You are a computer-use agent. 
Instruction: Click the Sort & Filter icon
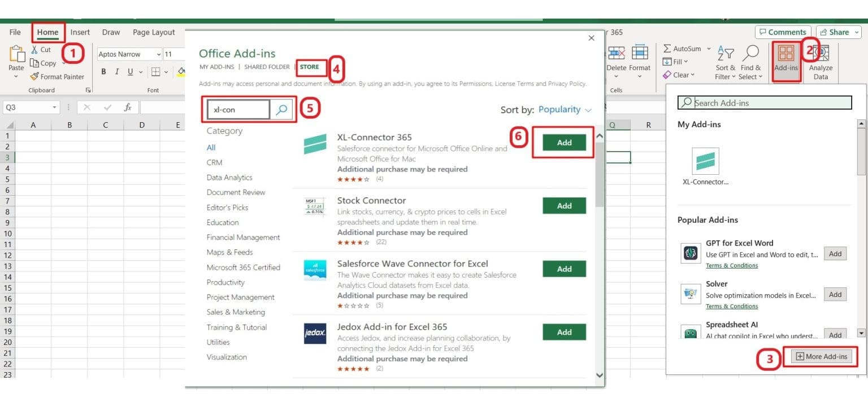[725, 54]
